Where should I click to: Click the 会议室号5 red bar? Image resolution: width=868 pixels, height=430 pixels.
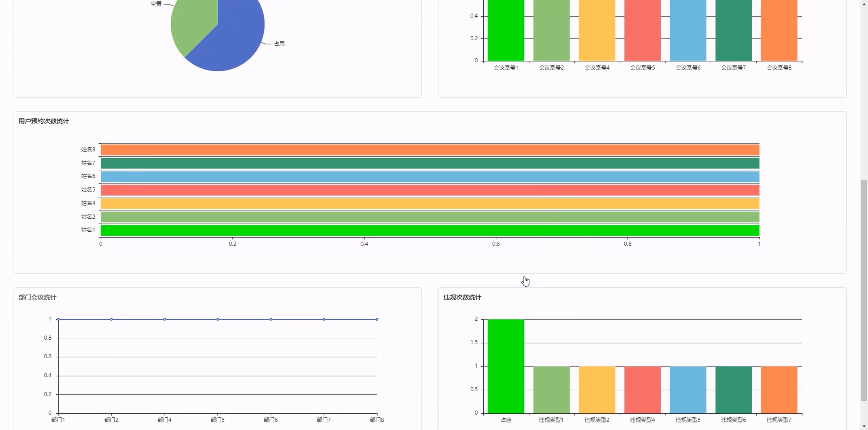coord(642,30)
